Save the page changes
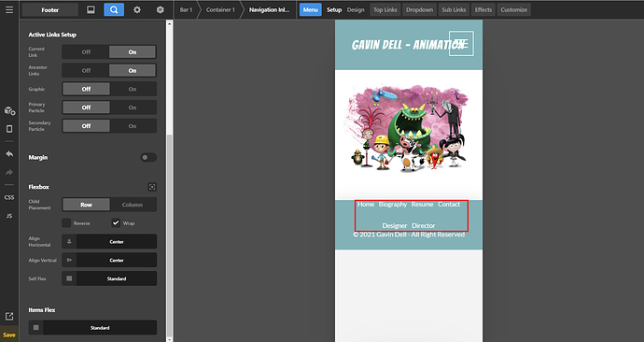644x342 pixels. click(9, 335)
